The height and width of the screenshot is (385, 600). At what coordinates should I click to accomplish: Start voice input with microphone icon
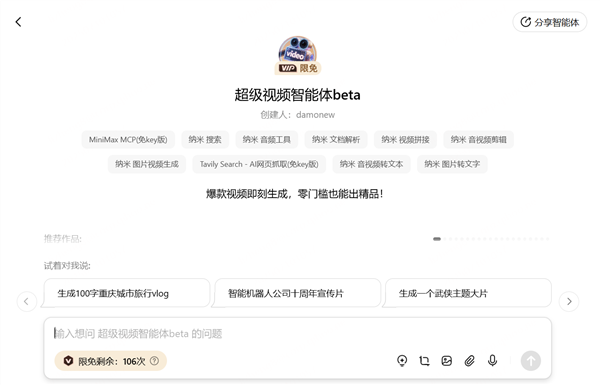pos(492,361)
